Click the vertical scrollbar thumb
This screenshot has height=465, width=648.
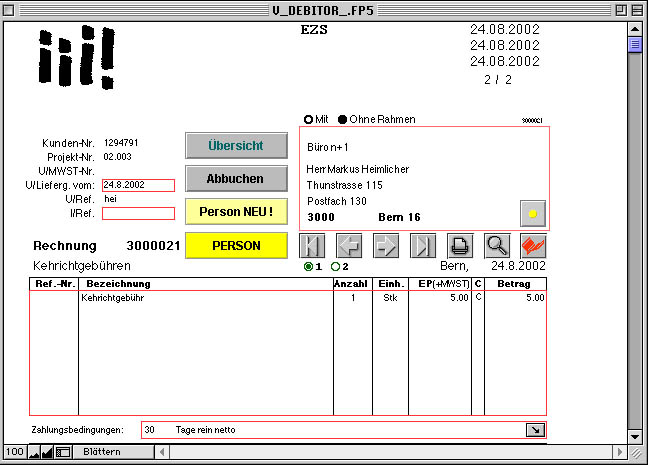[634, 45]
